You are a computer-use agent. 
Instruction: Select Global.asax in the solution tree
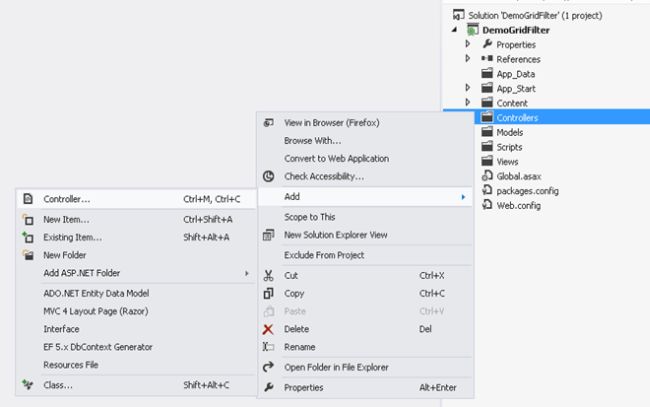pyautogui.click(x=518, y=176)
